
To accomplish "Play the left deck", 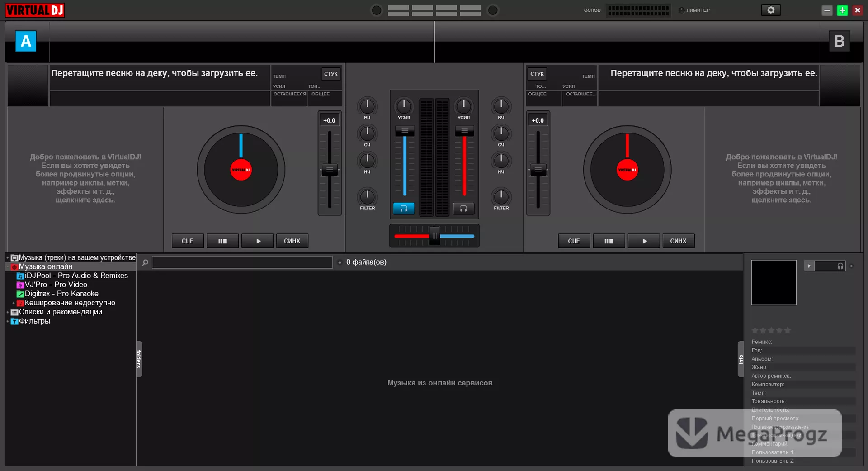I will tap(258, 241).
